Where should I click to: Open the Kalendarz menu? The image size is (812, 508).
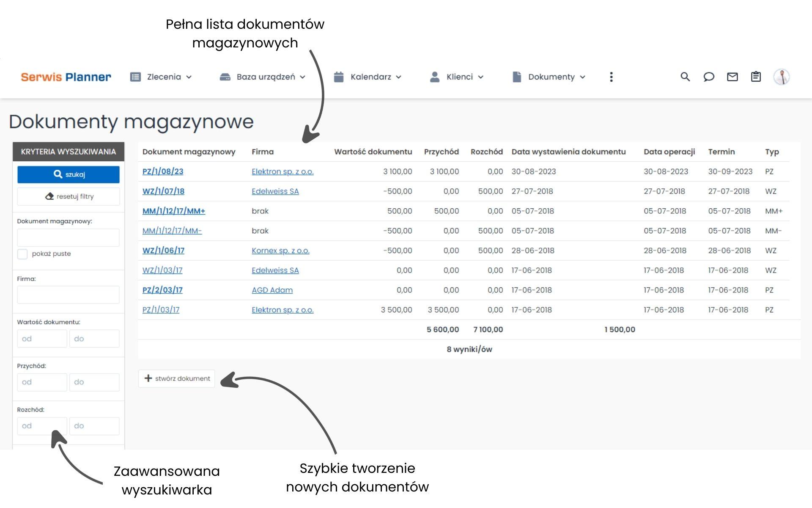point(368,77)
